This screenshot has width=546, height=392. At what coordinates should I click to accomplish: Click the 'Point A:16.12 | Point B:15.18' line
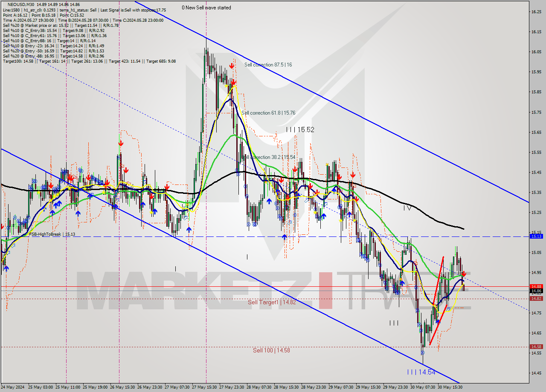pos(44,15)
